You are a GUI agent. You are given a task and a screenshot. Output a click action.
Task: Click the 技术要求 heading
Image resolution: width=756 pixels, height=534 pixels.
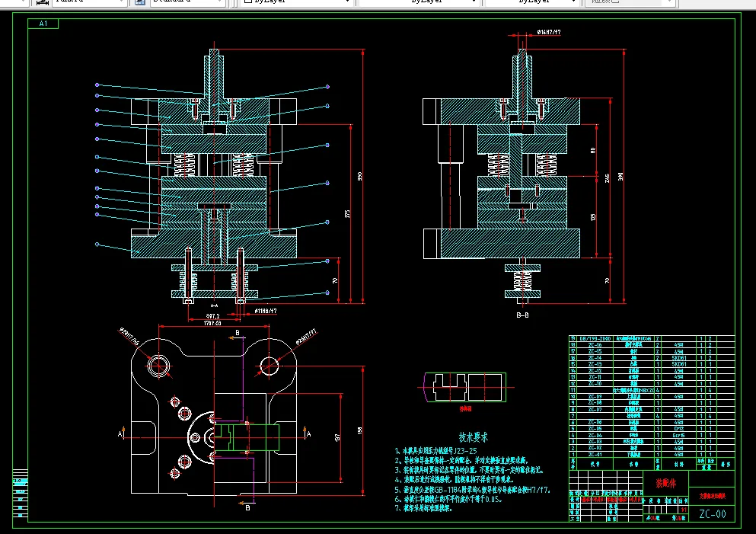pyautogui.click(x=473, y=437)
